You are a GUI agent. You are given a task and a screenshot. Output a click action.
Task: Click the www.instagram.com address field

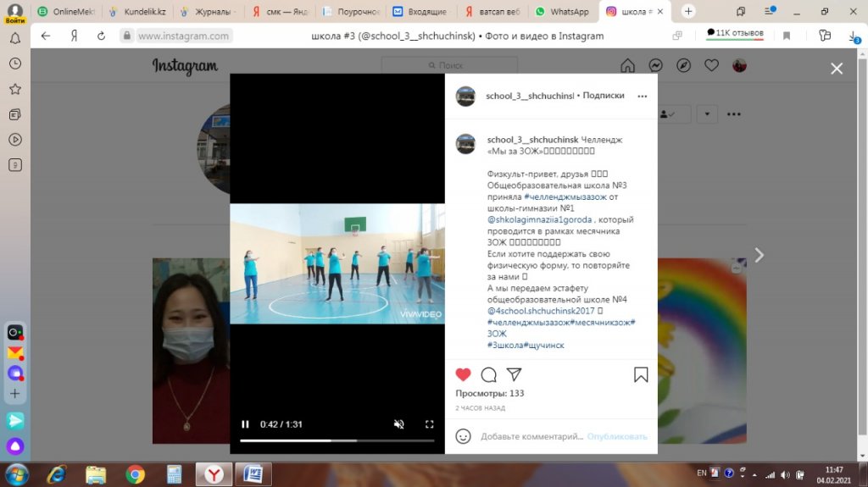click(x=183, y=36)
